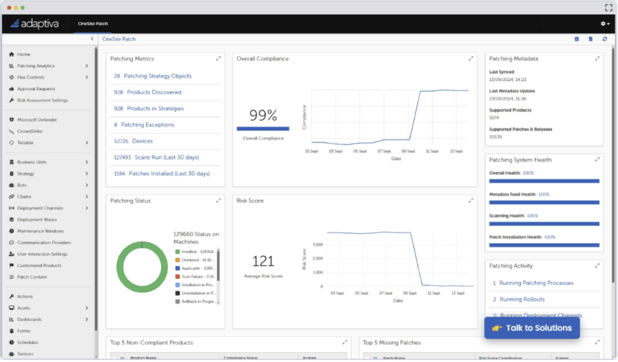Maximize the Risk Score widget
The image size is (618, 362).
[471, 201]
